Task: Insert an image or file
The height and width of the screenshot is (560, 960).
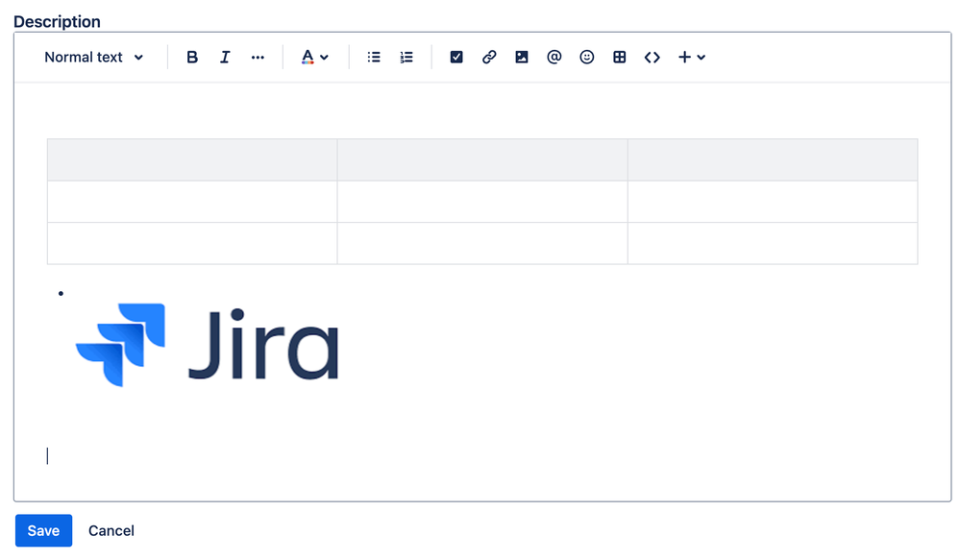Action: click(x=521, y=57)
